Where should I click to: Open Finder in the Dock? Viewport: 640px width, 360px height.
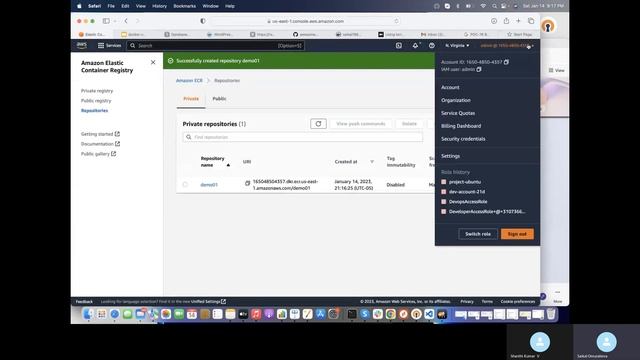point(89,314)
